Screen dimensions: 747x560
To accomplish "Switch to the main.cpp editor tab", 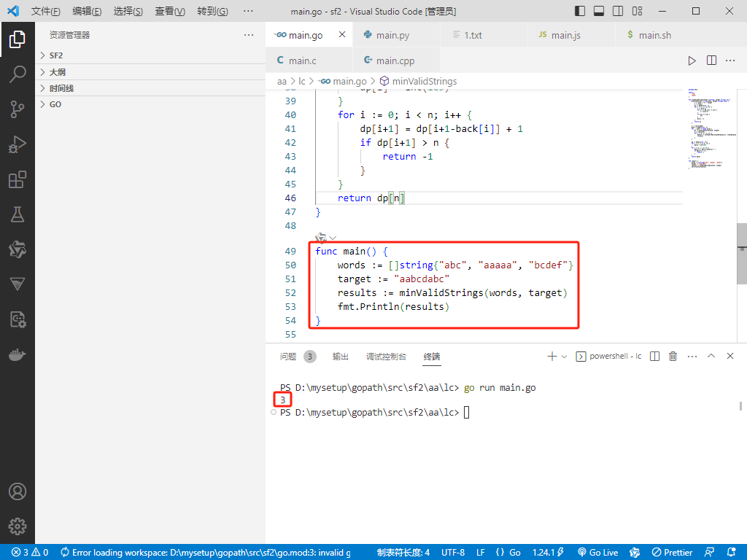I will tap(396, 61).
